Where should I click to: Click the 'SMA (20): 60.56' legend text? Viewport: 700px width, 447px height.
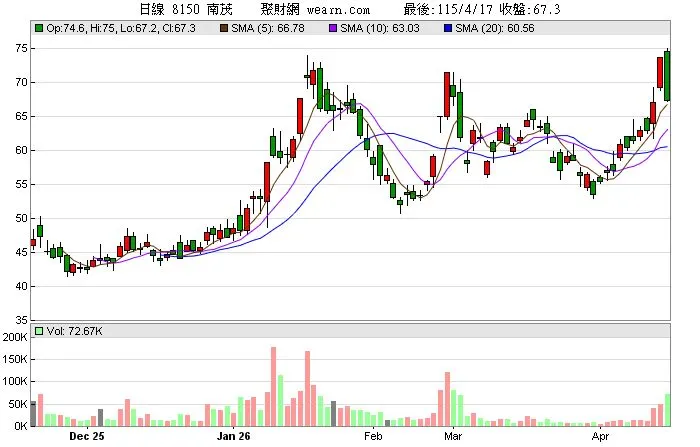click(x=495, y=28)
